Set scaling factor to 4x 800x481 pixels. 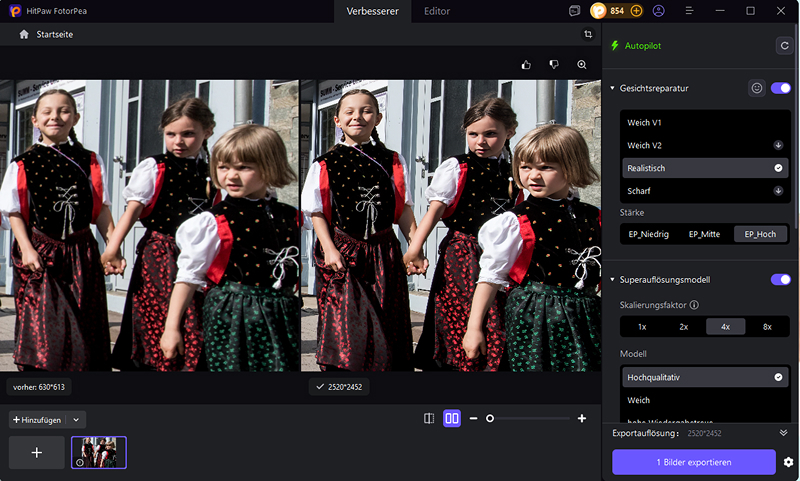[726, 327]
